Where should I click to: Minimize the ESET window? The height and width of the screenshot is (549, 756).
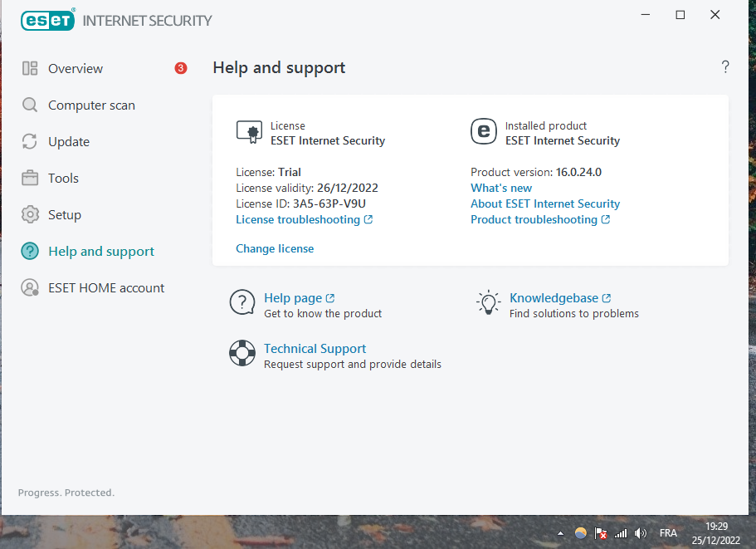pyautogui.click(x=646, y=15)
